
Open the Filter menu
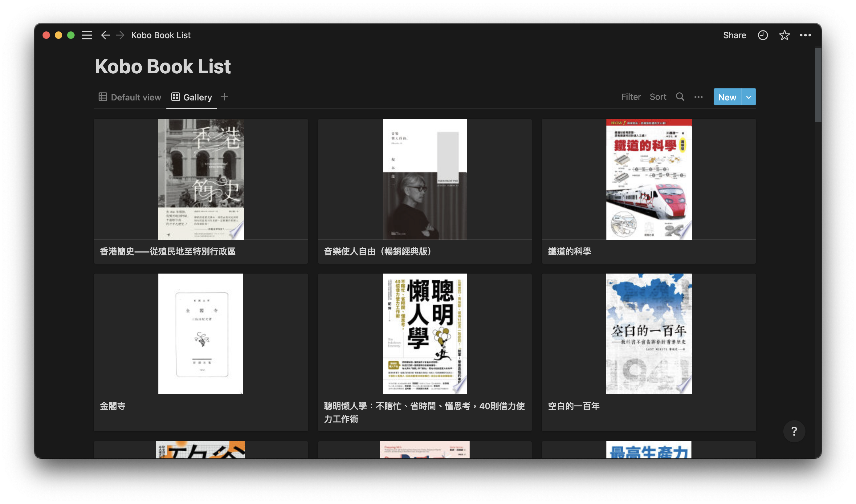(x=631, y=97)
